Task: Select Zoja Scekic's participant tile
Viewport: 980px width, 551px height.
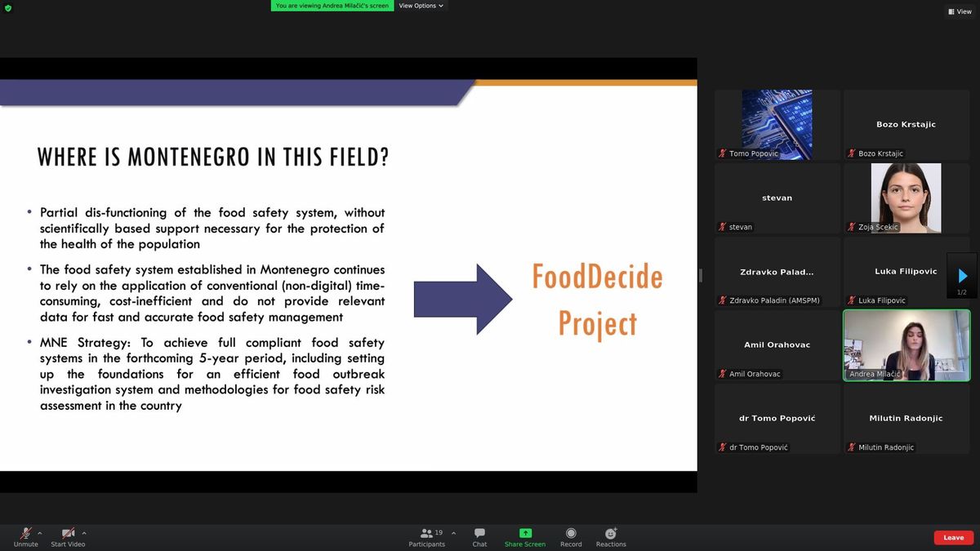Action: pos(906,198)
